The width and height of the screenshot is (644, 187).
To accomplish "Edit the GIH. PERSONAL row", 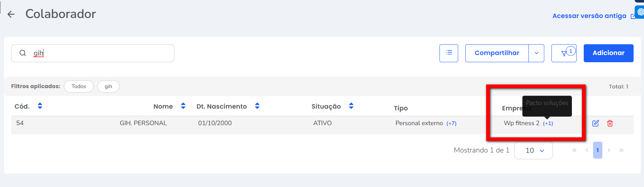I will tap(595, 123).
